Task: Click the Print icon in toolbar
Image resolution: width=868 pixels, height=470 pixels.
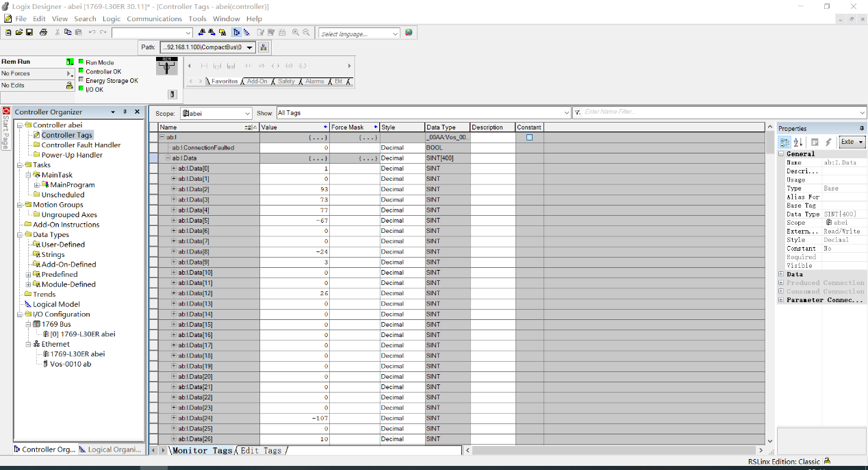Action: pos(43,32)
